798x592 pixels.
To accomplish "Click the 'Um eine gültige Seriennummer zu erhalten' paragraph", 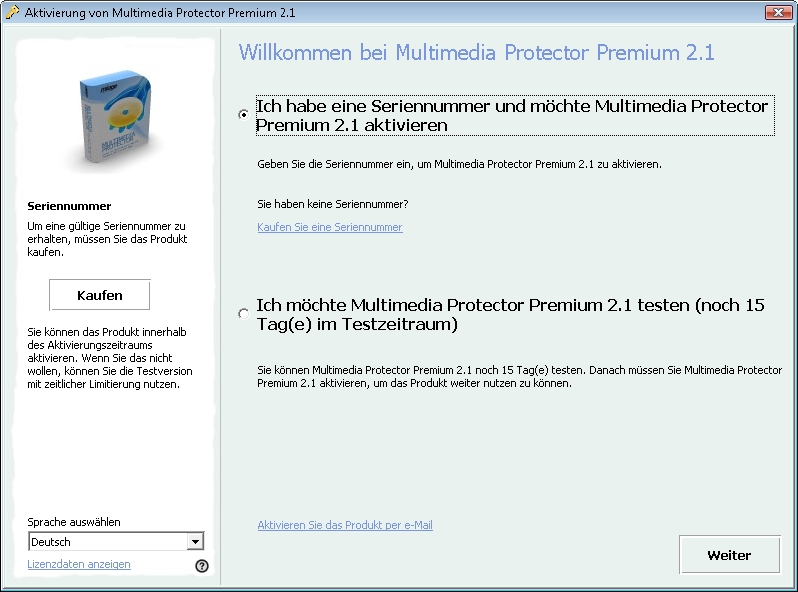I will point(107,239).
